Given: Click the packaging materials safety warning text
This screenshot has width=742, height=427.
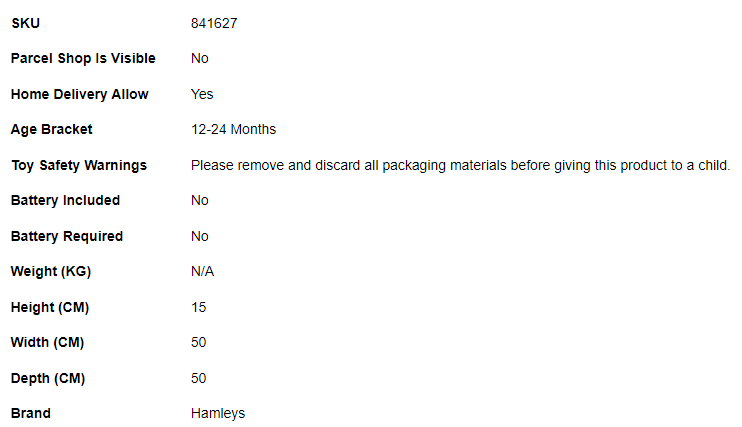Looking at the screenshot, I should [460, 165].
